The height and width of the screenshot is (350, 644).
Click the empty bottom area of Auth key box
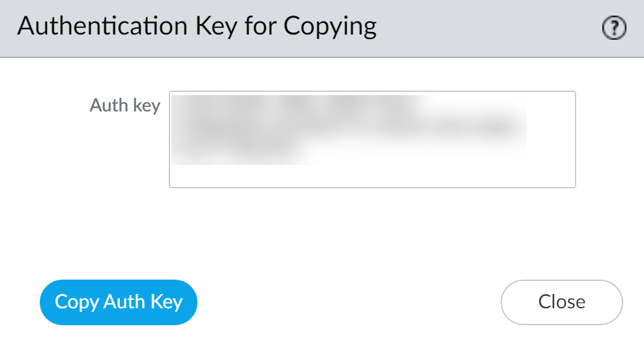[372, 176]
